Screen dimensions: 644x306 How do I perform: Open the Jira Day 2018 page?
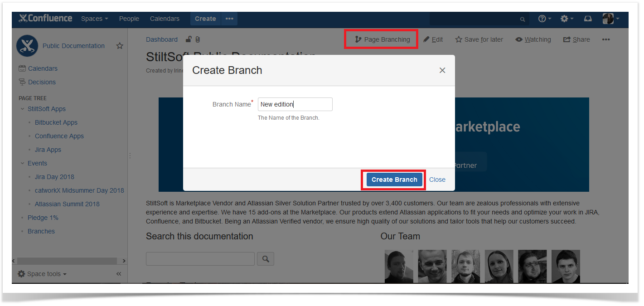click(54, 177)
